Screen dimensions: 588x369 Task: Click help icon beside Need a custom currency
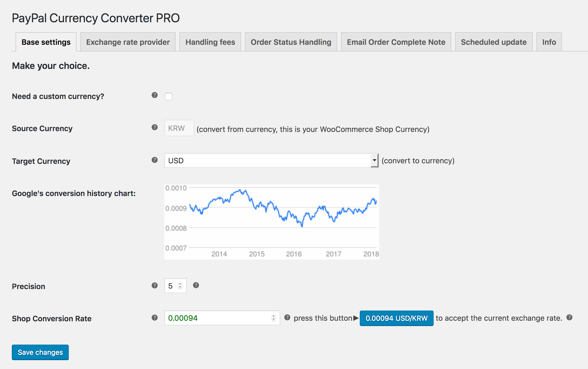click(x=154, y=95)
